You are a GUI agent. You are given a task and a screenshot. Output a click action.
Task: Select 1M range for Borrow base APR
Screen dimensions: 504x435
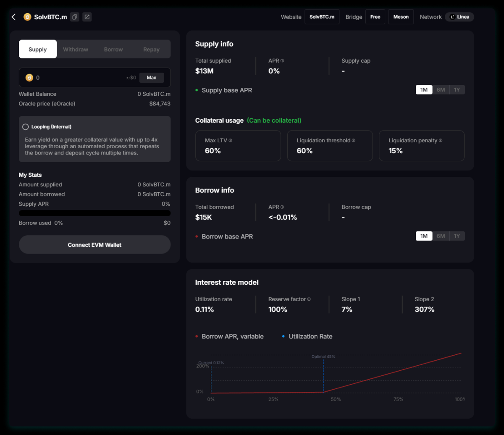[424, 236]
